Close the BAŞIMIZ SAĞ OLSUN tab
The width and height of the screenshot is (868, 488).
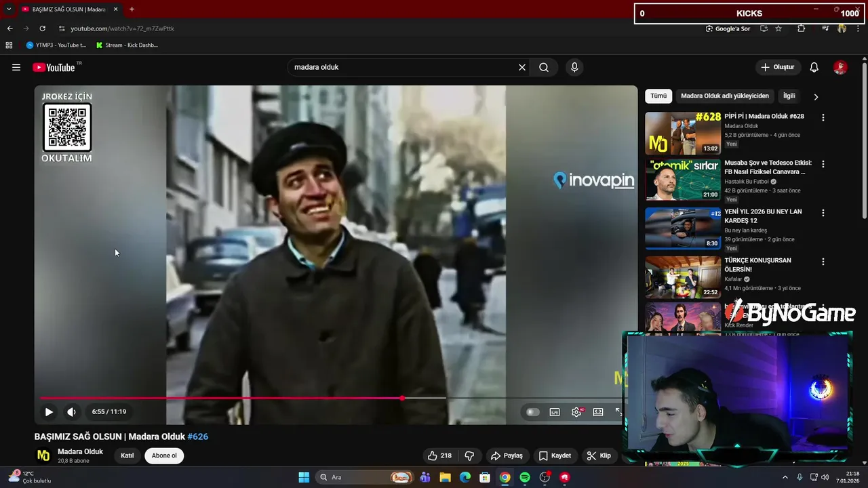pyautogui.click(x=115, y=9)
